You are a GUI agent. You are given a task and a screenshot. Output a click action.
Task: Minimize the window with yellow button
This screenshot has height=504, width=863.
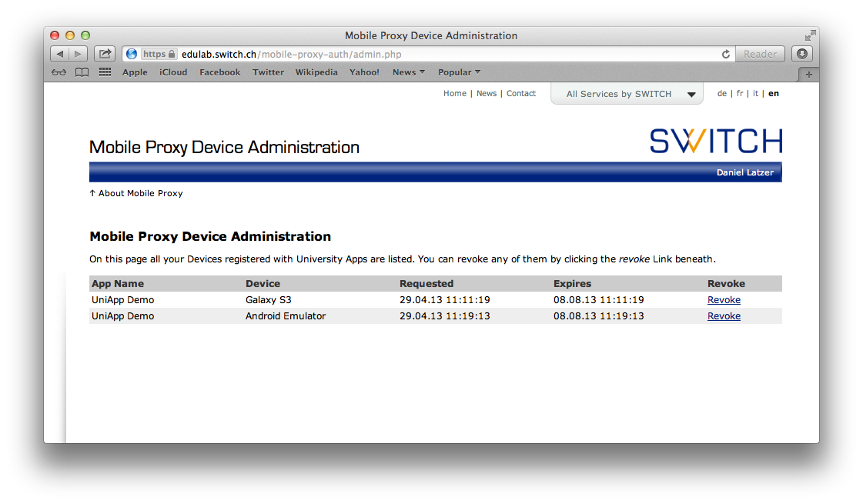click(70, 35)
